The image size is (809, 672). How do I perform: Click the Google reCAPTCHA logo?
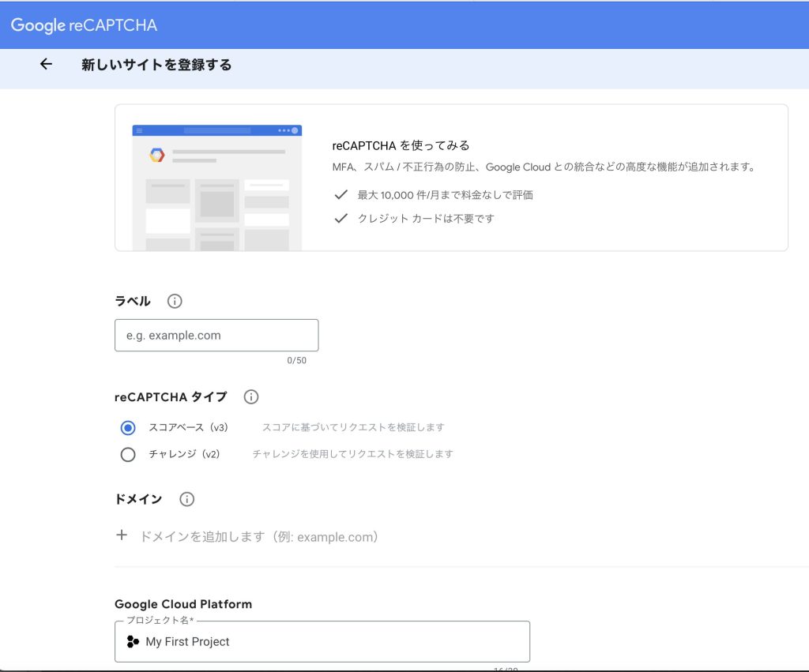pyautogui.click(x=84, y=25)
